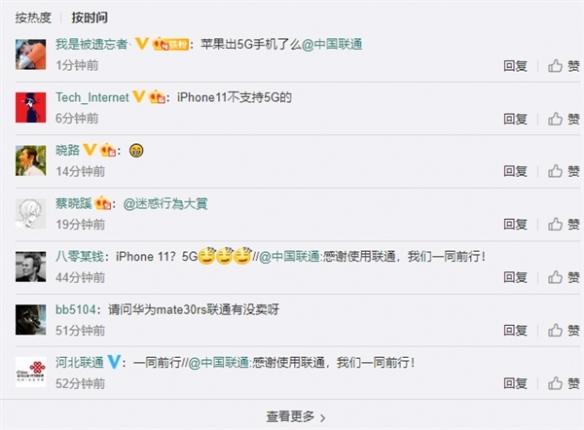
Task: Open Tech_Internet's red avatar
Action: click(31, 108)
